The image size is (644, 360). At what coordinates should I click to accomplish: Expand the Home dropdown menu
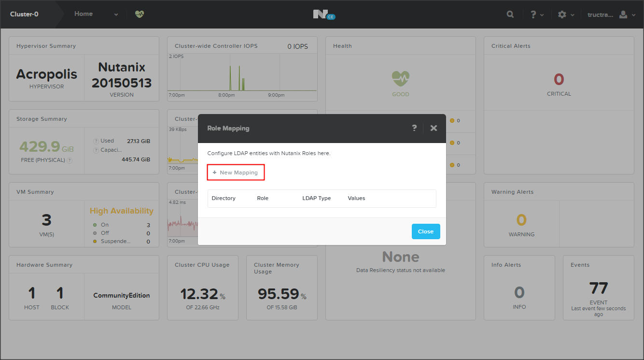[x=116, y=14]
